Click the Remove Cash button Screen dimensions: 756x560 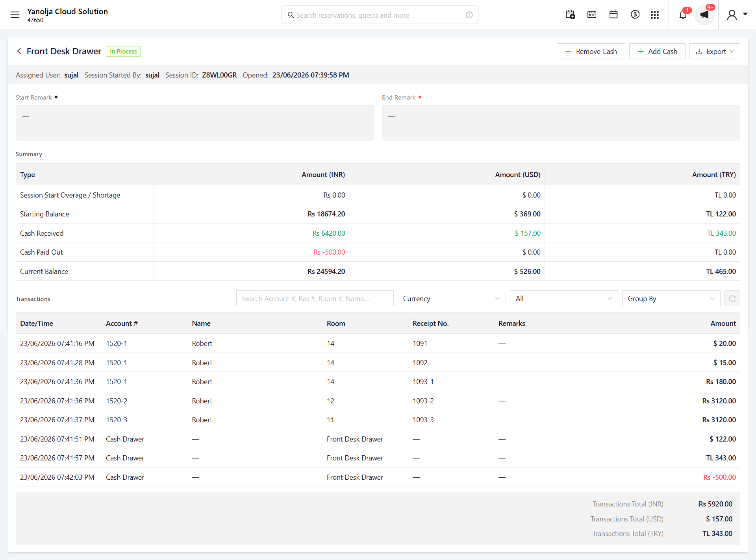point(591,52)
